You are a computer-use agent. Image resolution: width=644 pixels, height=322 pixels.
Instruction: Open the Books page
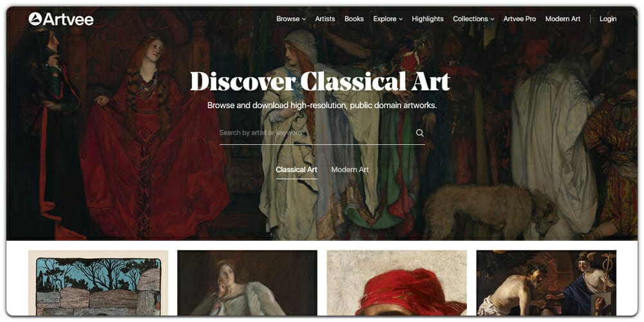(x=354, y=19)
